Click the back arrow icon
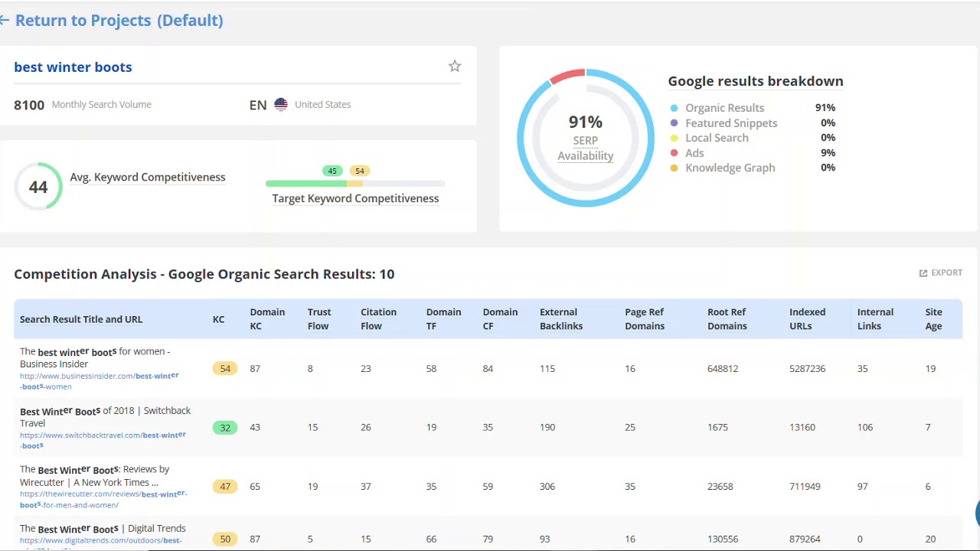 pyautogui.click(x=4, y=21)
